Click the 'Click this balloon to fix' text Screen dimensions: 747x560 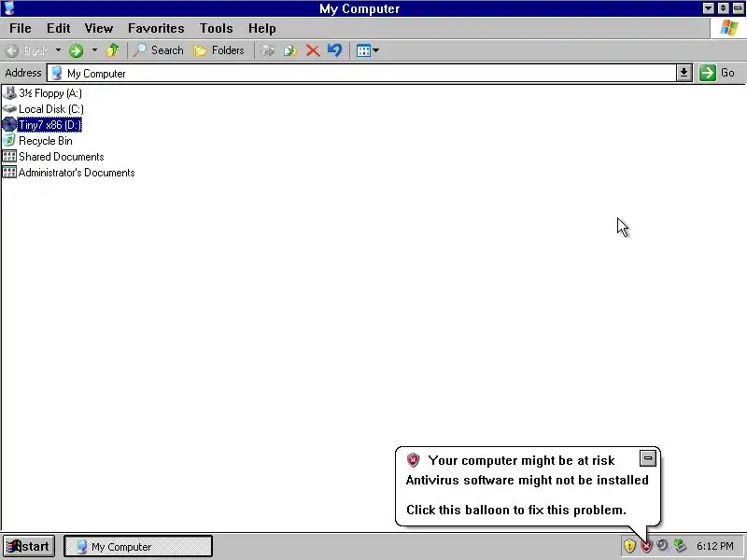(x=516, y=510)
